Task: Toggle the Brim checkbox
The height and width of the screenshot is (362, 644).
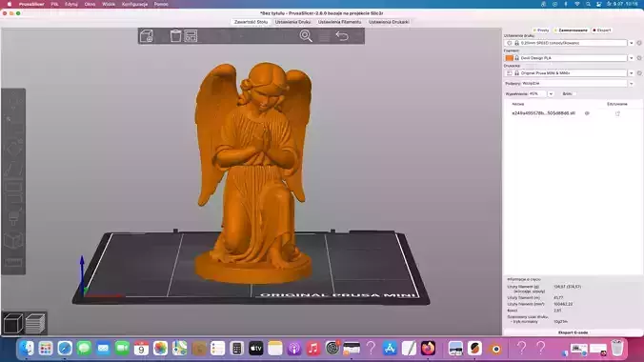Action: click(x=574, y=94)
